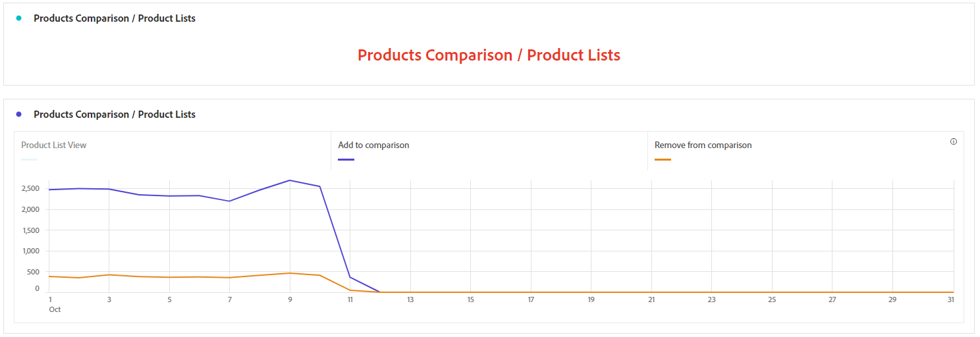Screen dimensions: 980x337
Task: Click the second panel title above chart
Action: [115, 114]
